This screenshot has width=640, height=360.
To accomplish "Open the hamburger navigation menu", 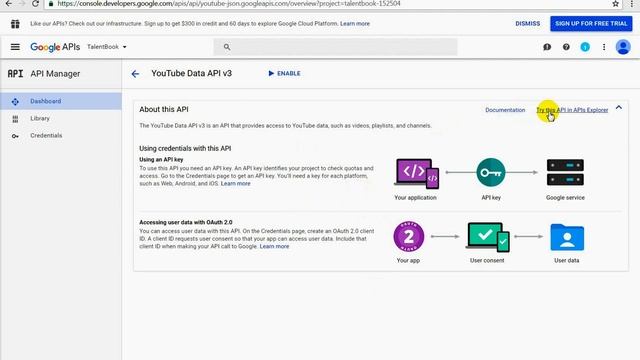I will coord(15,47).
